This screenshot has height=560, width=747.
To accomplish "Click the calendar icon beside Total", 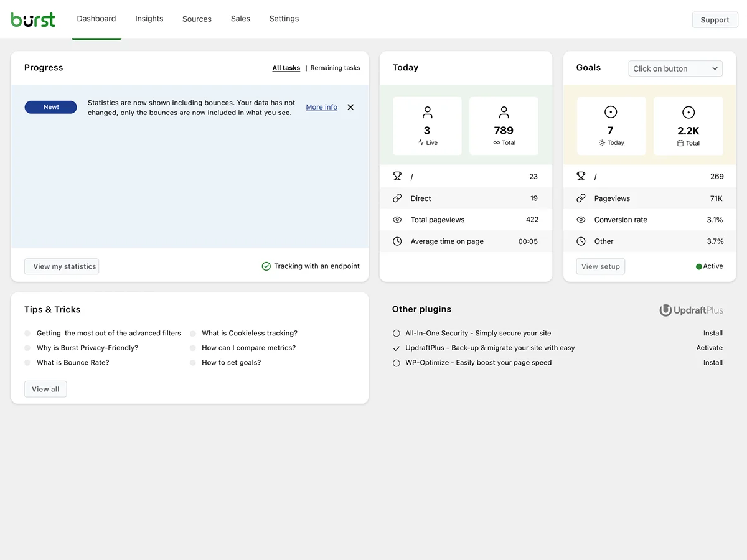I will (680, 143).
